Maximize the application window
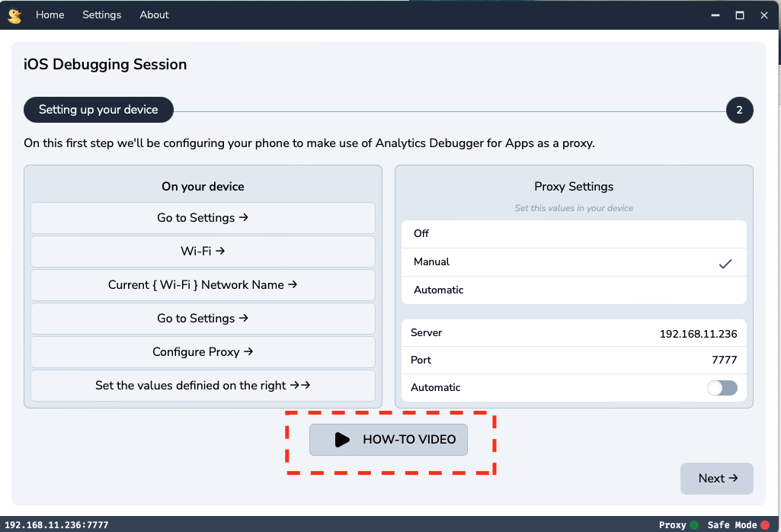The height and width of the screenshot is (532, 781). (740, 15)
